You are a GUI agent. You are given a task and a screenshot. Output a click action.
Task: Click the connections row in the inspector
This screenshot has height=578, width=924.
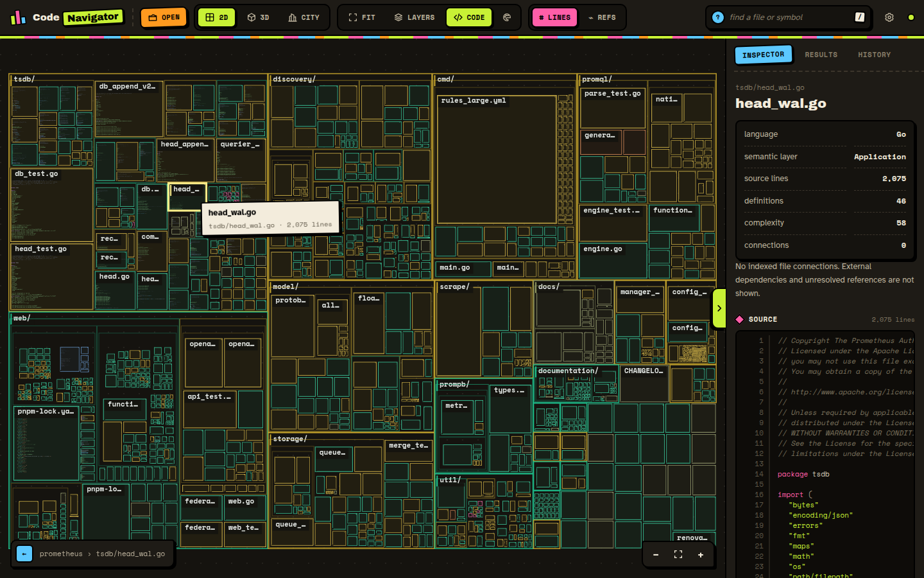[x=825, y=245]
